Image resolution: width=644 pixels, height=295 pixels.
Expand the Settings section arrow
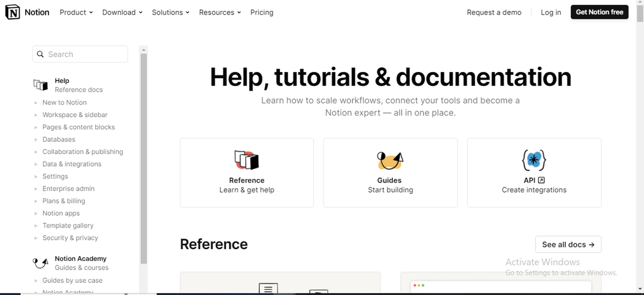[36, 176]
